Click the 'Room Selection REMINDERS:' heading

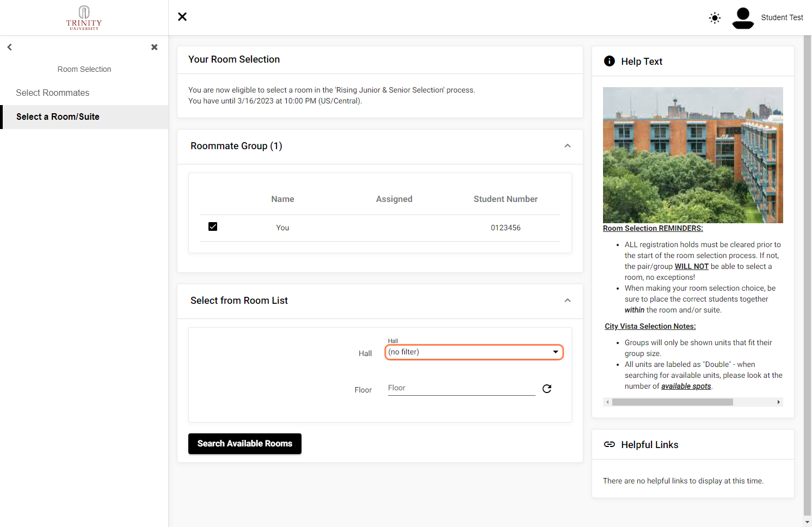pyautogui.click(x=653, y=229)
